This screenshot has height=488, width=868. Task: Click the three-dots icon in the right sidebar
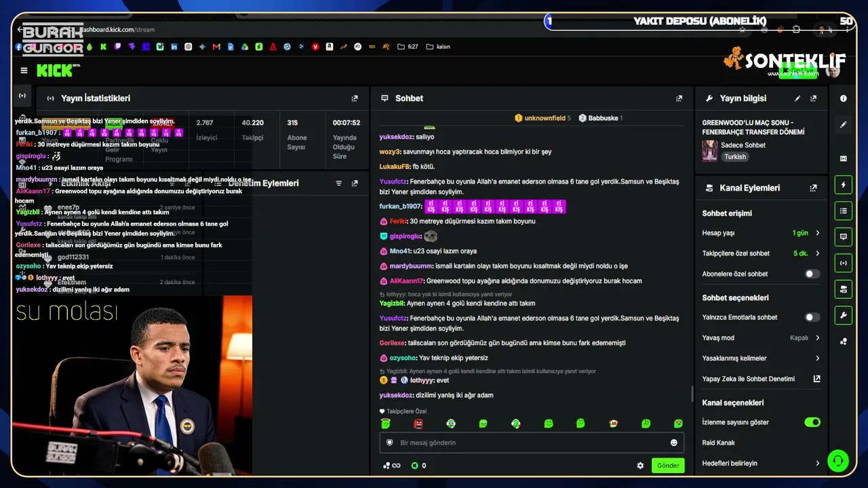[x=844, y=342]
